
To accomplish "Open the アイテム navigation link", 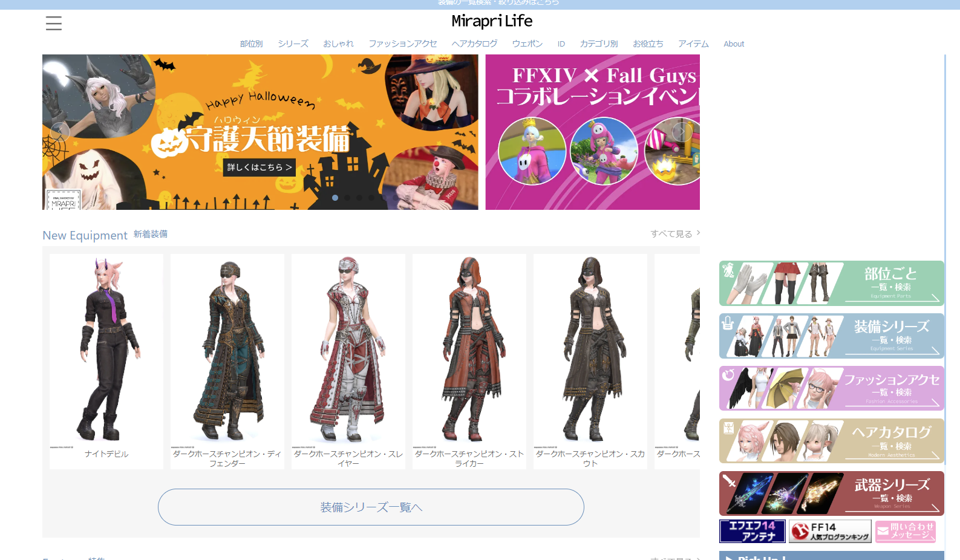I will [693, 44].
